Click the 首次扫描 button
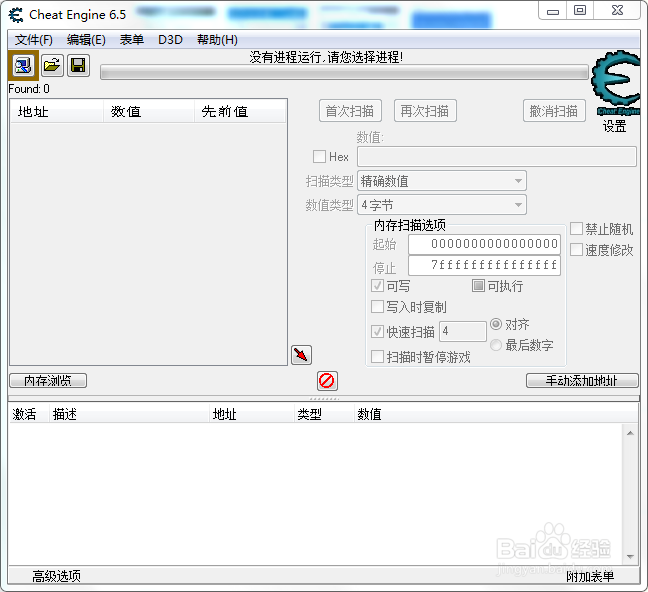 350,111
